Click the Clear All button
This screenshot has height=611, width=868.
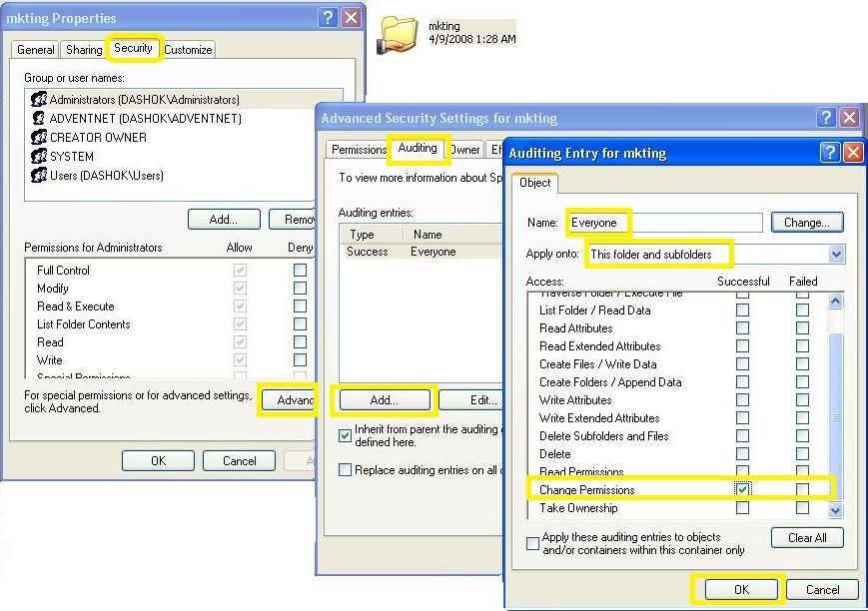click(x=807, y=538)
